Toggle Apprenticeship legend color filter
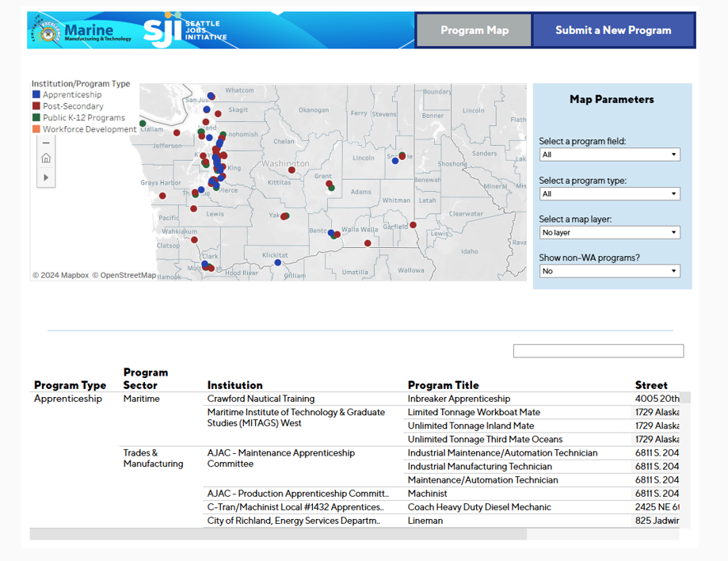Image resolution: width=728 pixels, height=561 pixels. point(36,95)
